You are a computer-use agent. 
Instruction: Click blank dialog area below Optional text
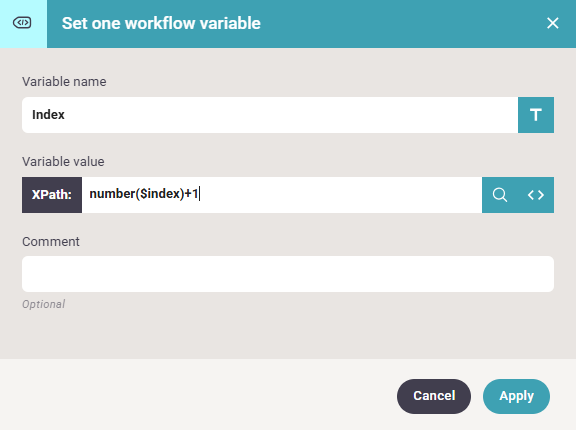click(288, 334)
